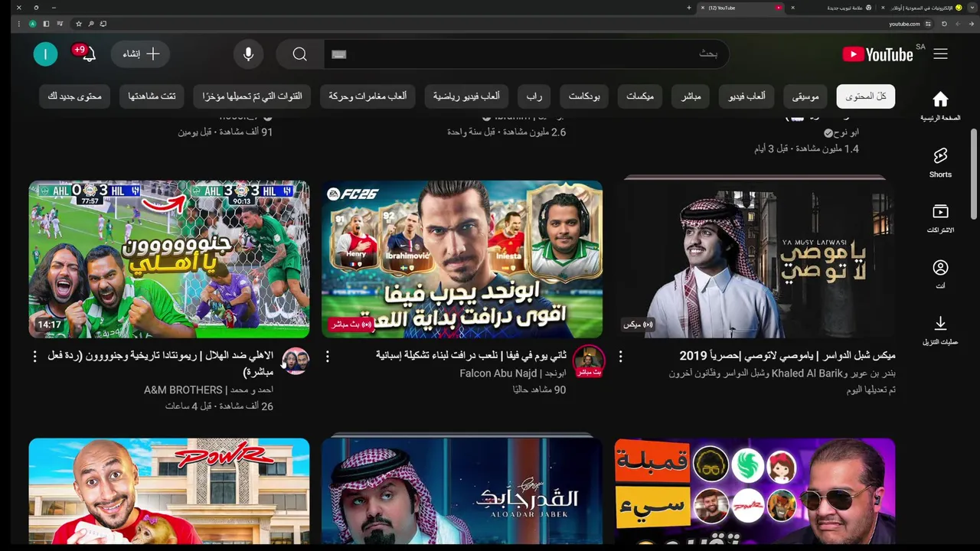Open the keyboard icon in the search box
980x551 pixels.
(x=339, y=54)
